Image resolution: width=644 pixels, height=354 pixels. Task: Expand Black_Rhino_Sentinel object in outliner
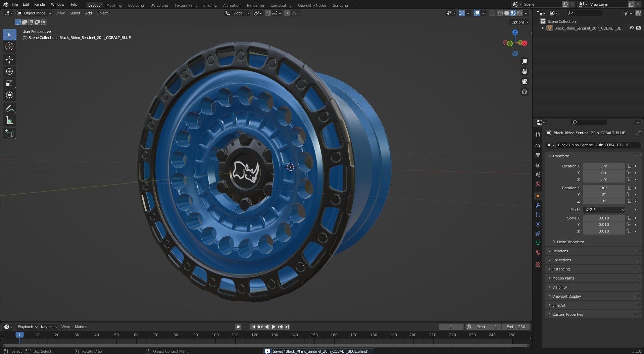coord(543,28)
